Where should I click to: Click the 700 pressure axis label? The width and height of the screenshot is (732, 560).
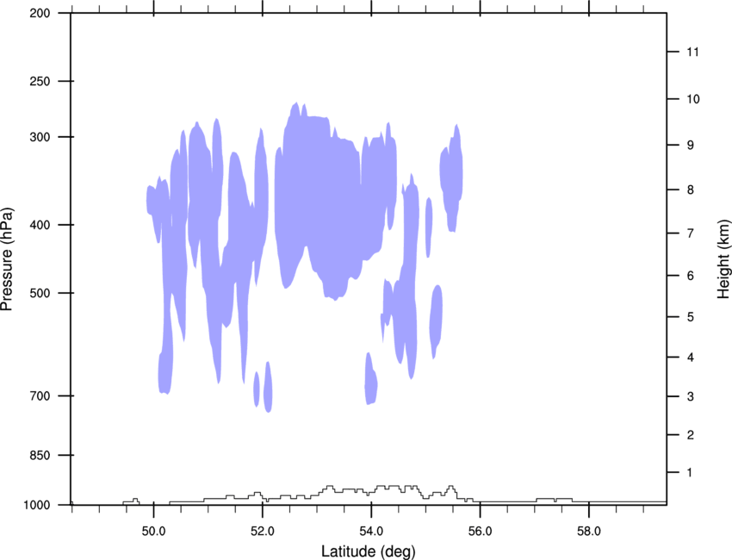[x=40, y=396]
